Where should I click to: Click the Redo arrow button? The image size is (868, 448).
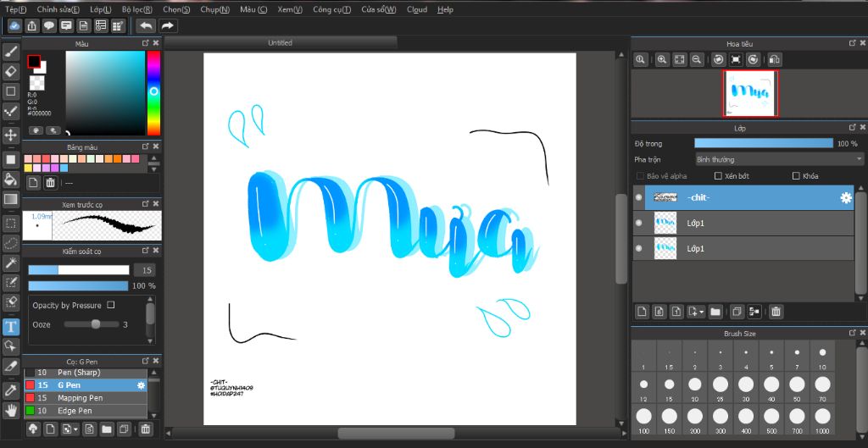point(168,25)
